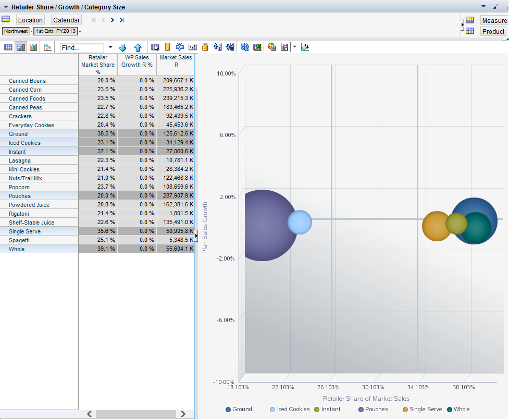Viewport: 509px width, 420px height.
Task: Open the Product axis tab
Action: click(493, 31)
